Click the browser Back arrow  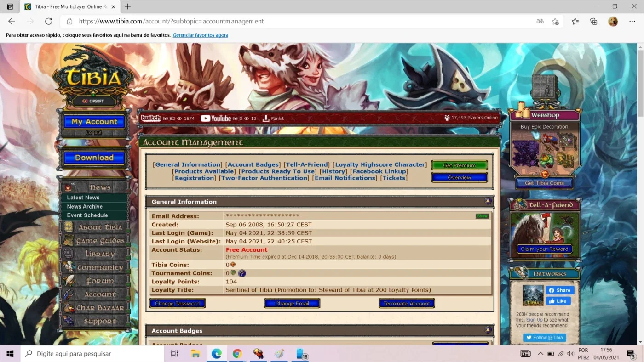(x=12, y=21)
